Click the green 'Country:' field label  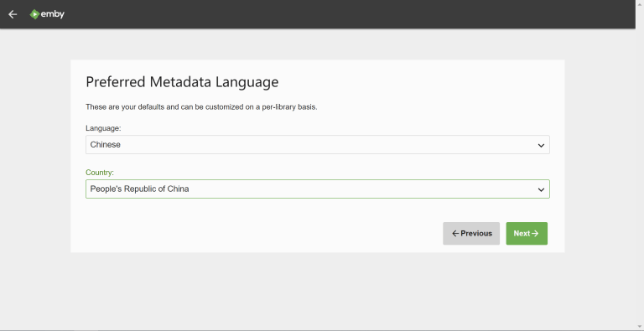pos(100,173)
